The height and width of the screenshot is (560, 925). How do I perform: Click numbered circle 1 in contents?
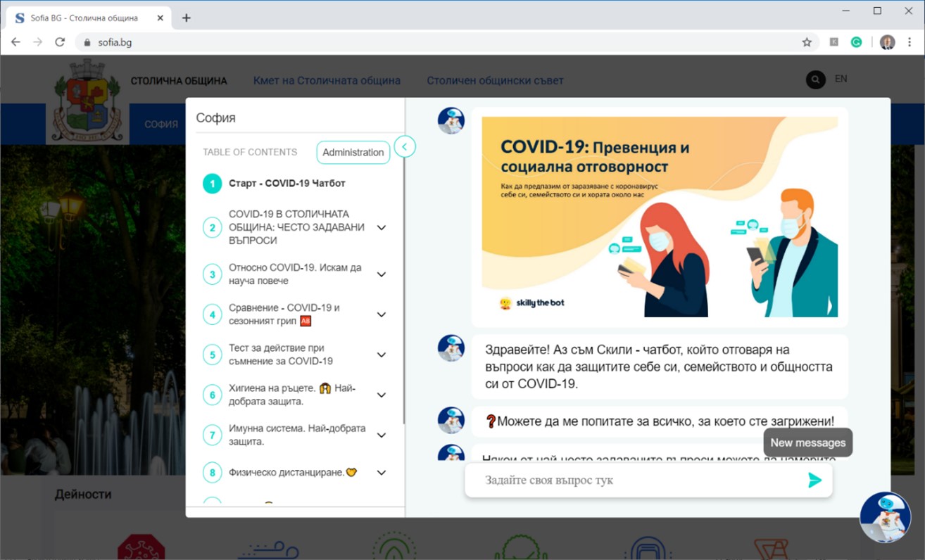pos(213,184)
